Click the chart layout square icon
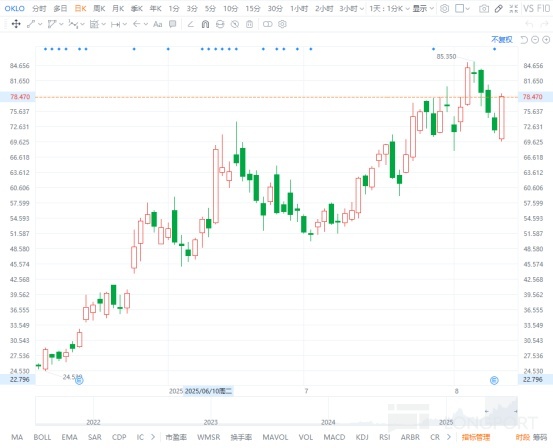Screen dimensions: 553x448 coord(459,8)
